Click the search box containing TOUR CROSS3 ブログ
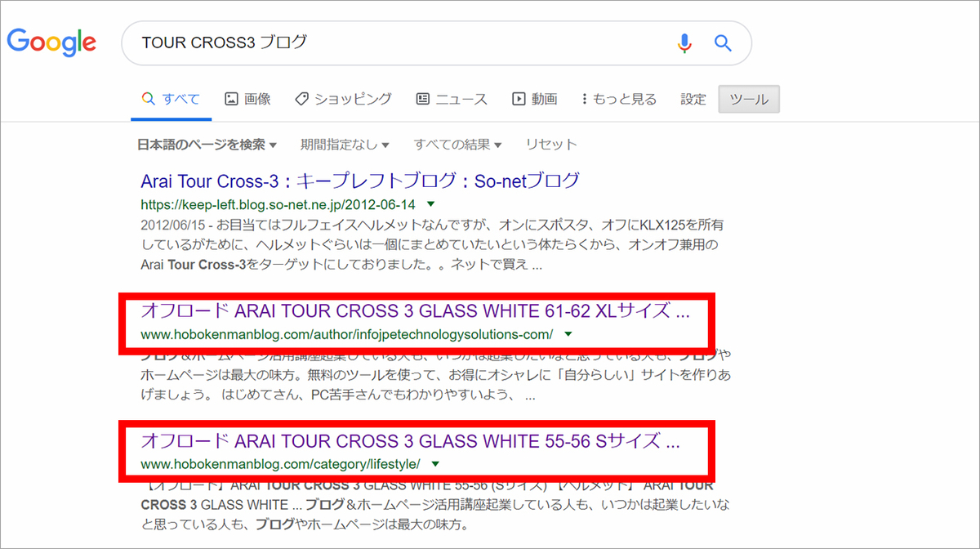This screenshot has height=549, width=980. (x=436, y=42)
